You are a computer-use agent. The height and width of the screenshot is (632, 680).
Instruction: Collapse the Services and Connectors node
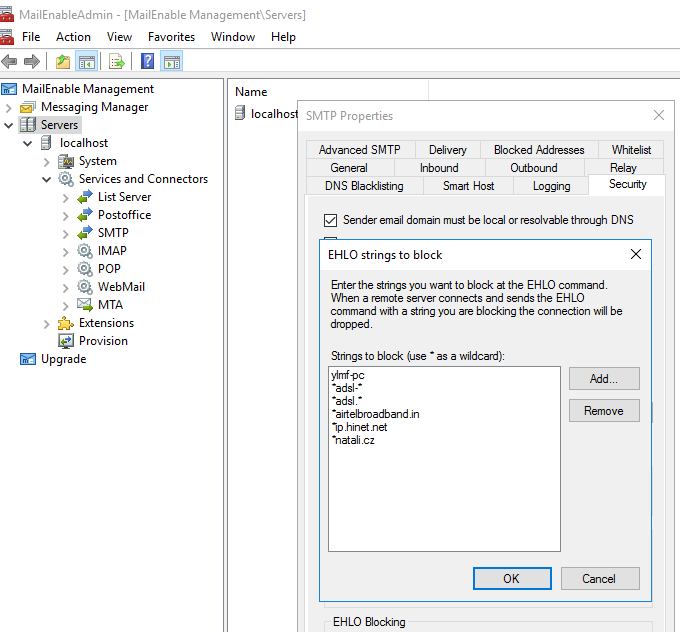pyautogui.click(x=47, y=179)
